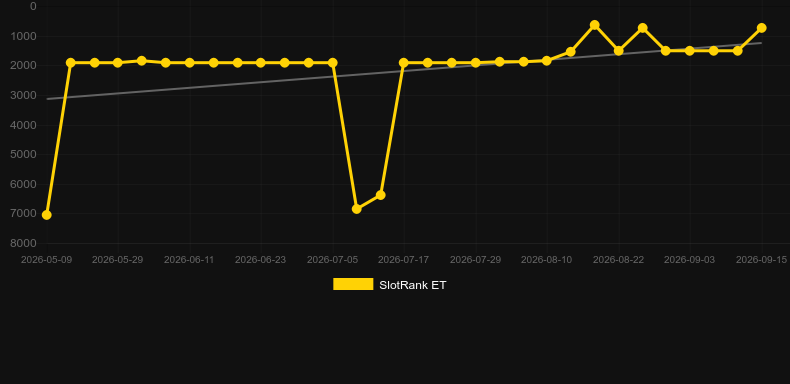Viewport: 790px width, 384px height.
Task: Click the 2026-08-10 date axis label
Action: point(547,260)
